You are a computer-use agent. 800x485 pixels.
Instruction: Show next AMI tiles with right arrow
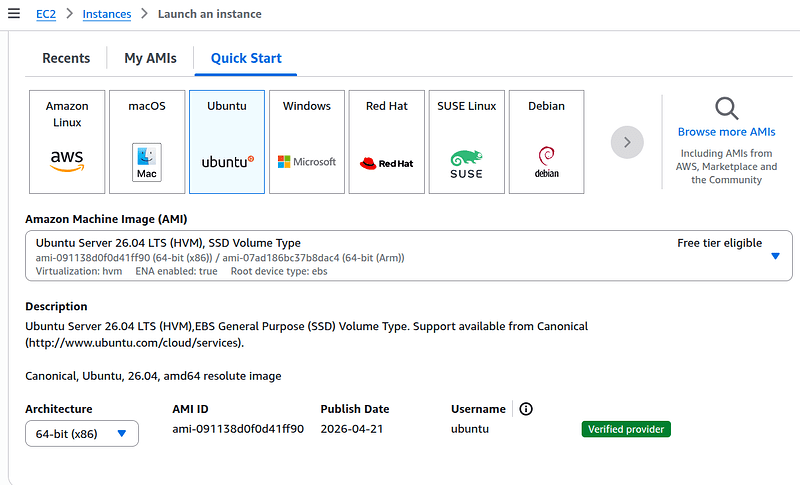pyautogui.click(x=627, y=142)
